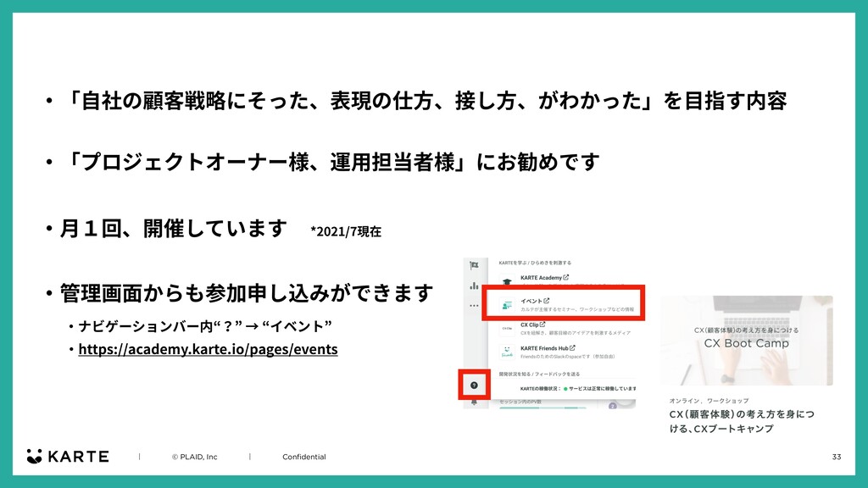Click the green service status dot
This screenshot has height=488, width=868.
(x=565, y=388)
